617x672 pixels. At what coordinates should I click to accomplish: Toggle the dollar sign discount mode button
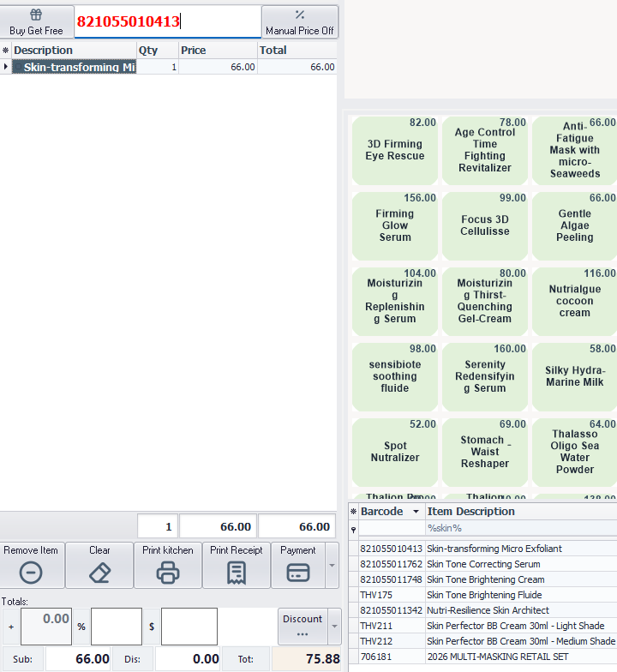tap(152, 627)
